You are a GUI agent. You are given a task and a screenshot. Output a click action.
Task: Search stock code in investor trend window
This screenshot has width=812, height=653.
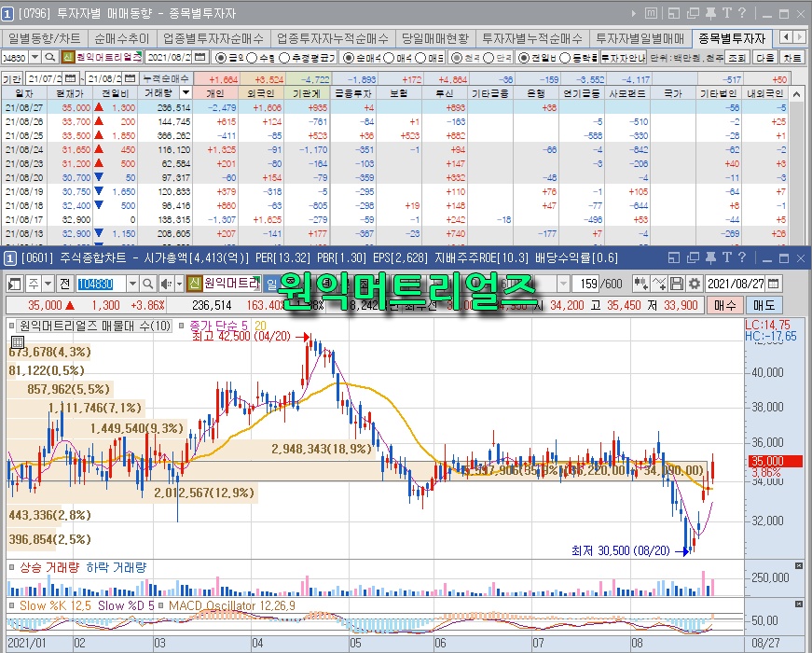click(49, 58)
